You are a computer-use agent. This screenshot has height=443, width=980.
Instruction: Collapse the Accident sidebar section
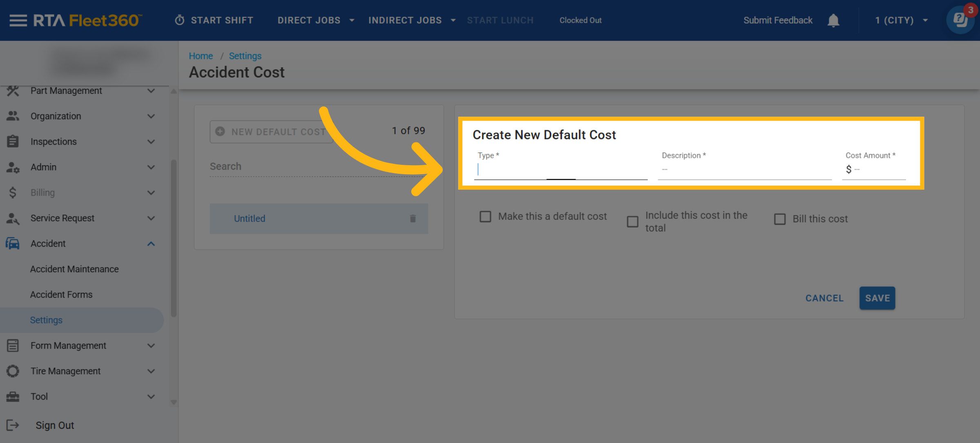(151, 244)
